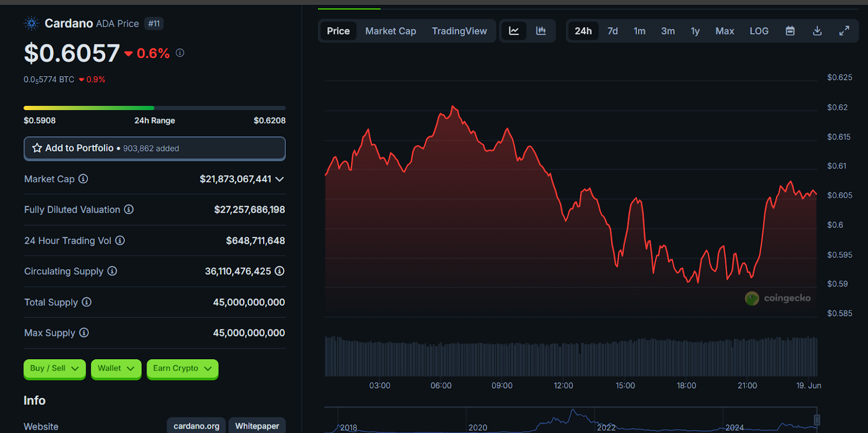This screenshot has height=433, width=868.
Task: Click the info icon beside price change
Action: 180,53
